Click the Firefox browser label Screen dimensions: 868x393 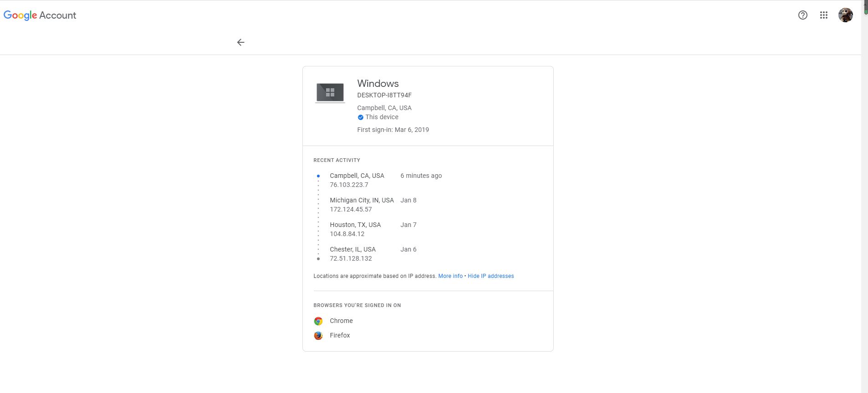[x=340, y=335]
